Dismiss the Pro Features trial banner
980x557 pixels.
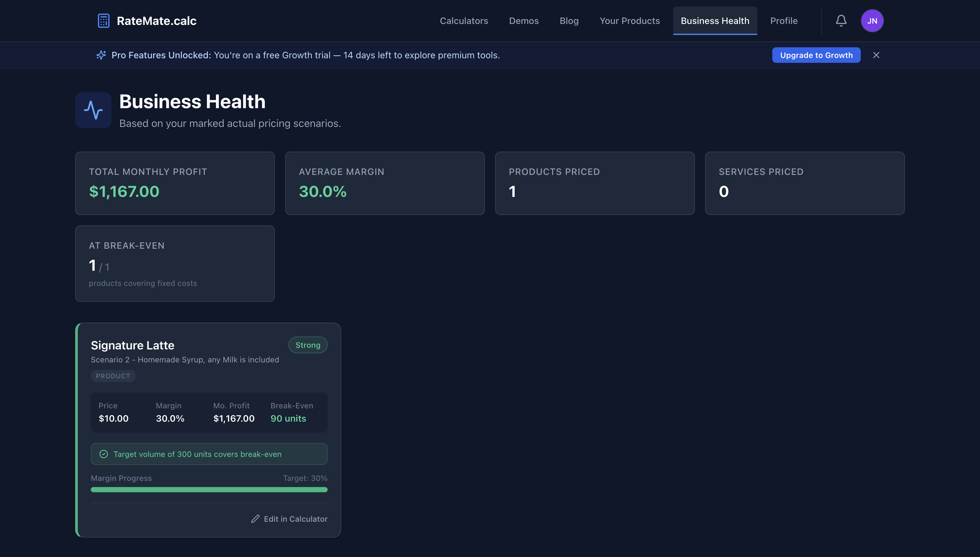[876, 55]
